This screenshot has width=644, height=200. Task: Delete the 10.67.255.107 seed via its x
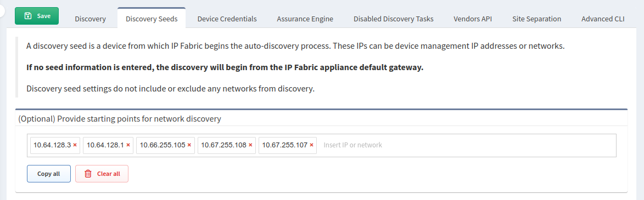pyautogui.click(x=311, y=145)
